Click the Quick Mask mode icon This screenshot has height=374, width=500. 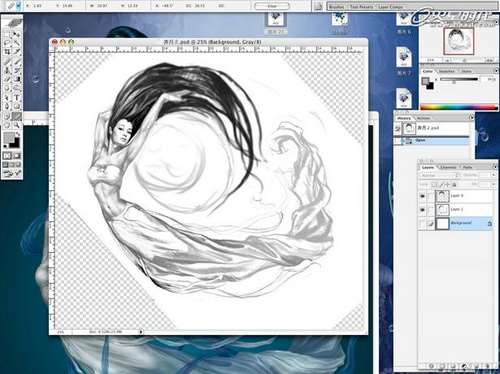point(16,156)
